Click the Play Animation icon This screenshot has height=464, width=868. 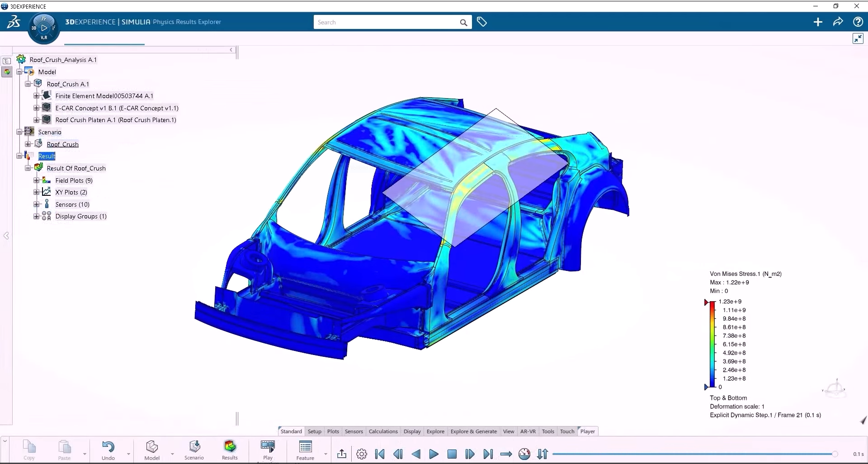[x=268, y=448]
